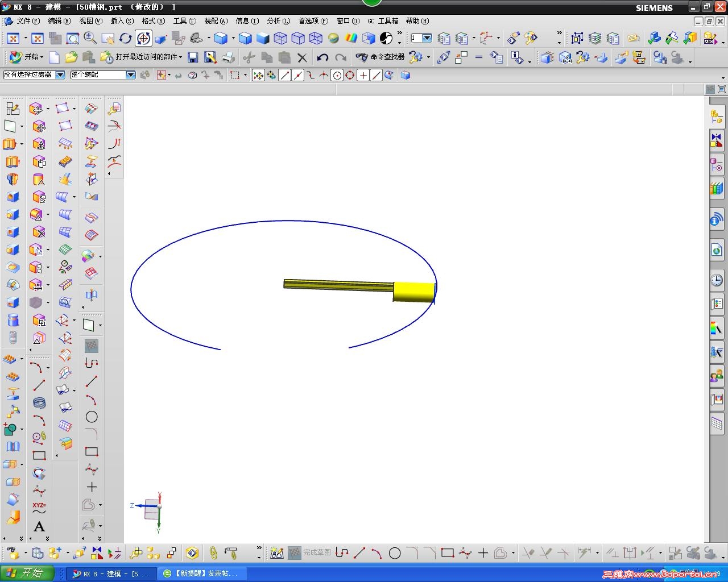Open the GC 工具箱 menu
Image resolution: width=728 pixels, height=582 pixels.
pyautogui.click(x=383, y=21)
